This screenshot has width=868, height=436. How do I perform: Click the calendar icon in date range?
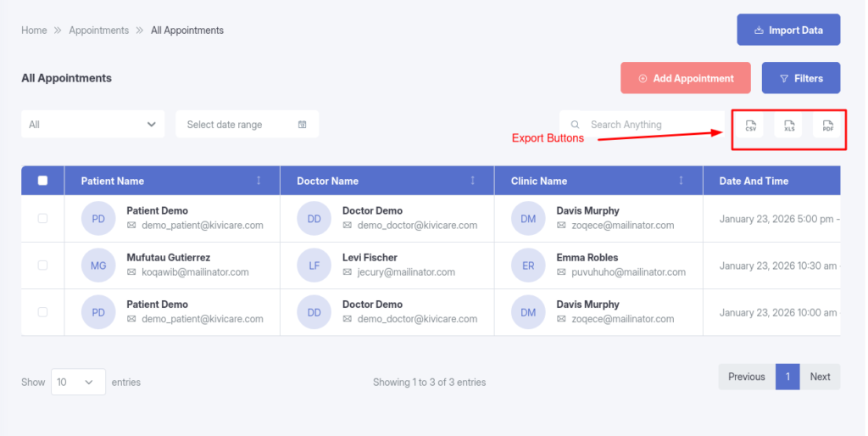[x=302, y=125]
